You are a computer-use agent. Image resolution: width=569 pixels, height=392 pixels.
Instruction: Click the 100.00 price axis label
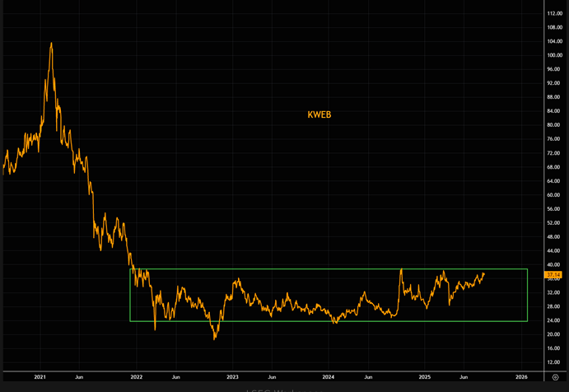[554, 55]
